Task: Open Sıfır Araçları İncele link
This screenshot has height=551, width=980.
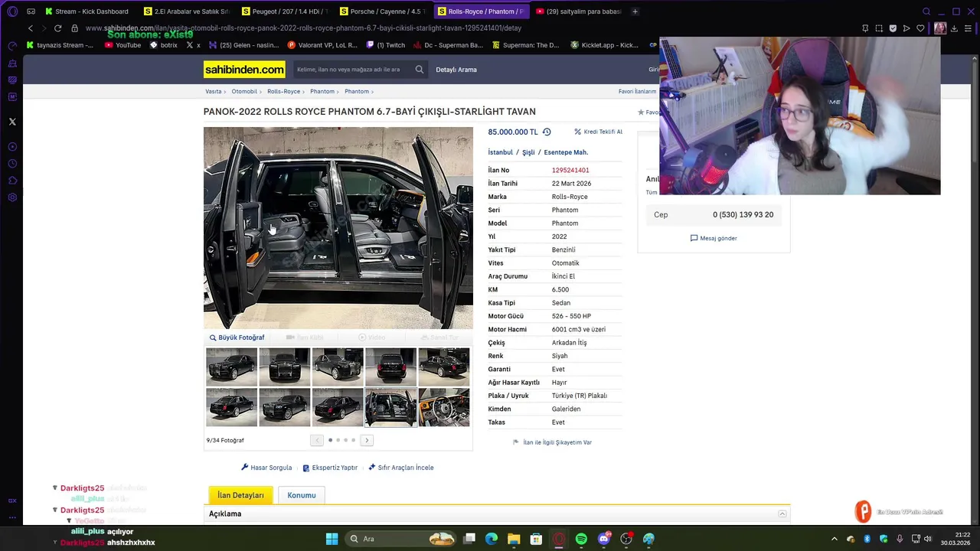Action: (401, 468)
